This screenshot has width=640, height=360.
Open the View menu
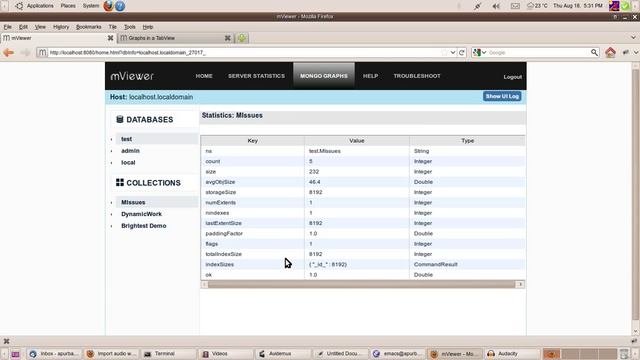(x=40, y=27)
